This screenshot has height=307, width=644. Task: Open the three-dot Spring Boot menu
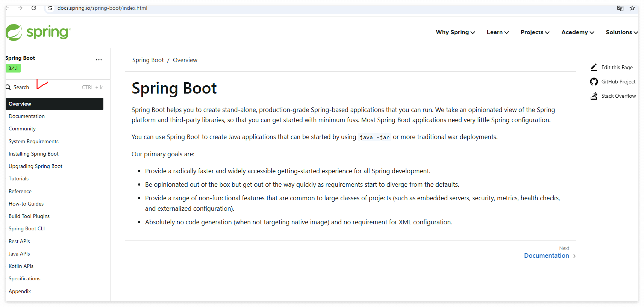(99, 60)
